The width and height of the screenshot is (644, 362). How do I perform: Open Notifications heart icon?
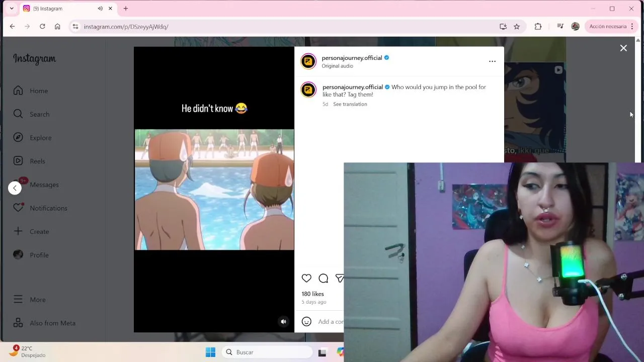click(x=18, y=208)
